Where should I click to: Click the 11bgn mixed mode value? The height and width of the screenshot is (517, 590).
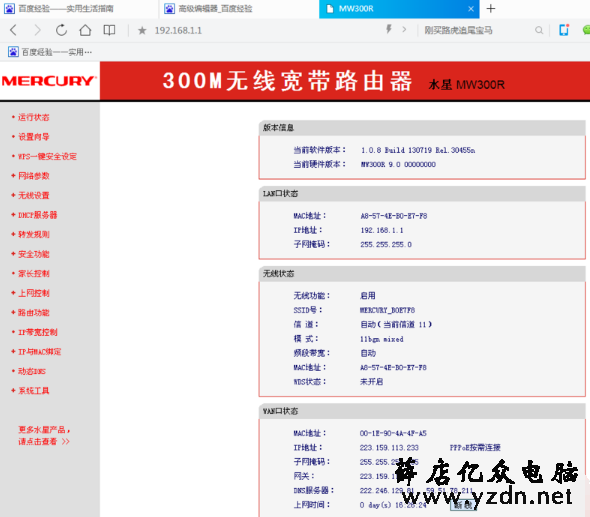(x=382, y=339)
